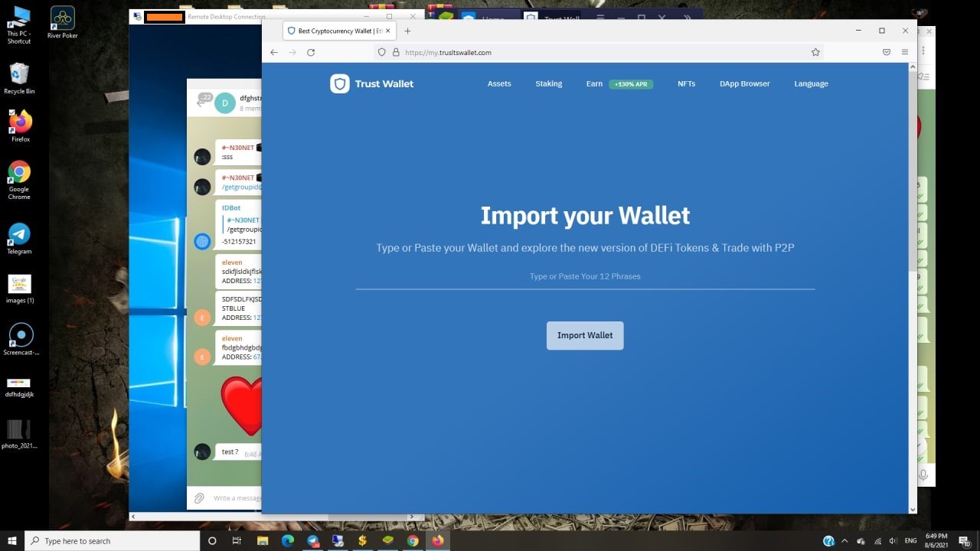Open Screencast desktop icon
The width and height of the screenshot is (980, 551).
21,340
